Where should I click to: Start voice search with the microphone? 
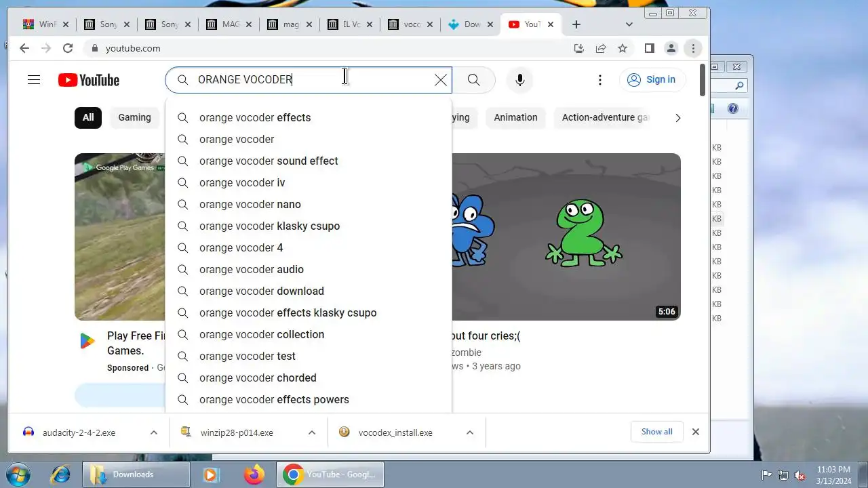point(519,80)
